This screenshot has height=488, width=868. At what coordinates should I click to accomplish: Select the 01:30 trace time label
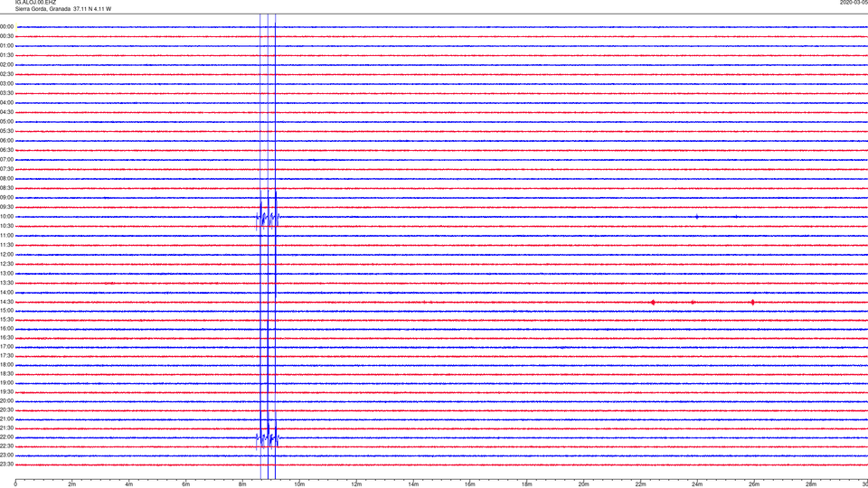click(6, 55)
